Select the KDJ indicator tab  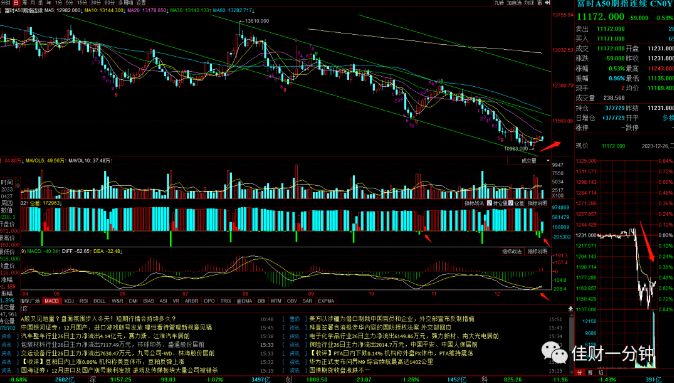[x=69, y=301]
